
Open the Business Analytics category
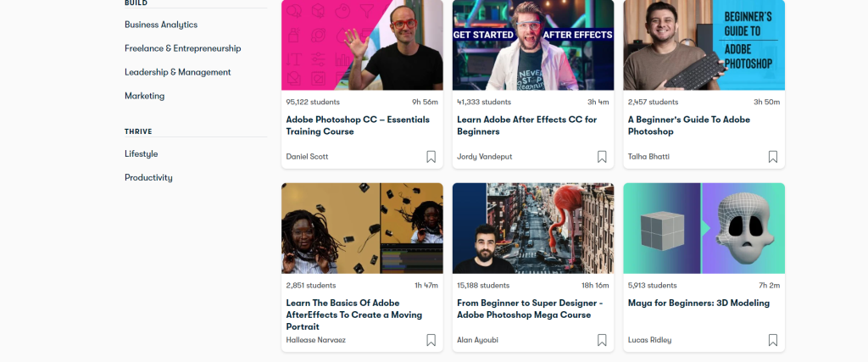(161, 25)
